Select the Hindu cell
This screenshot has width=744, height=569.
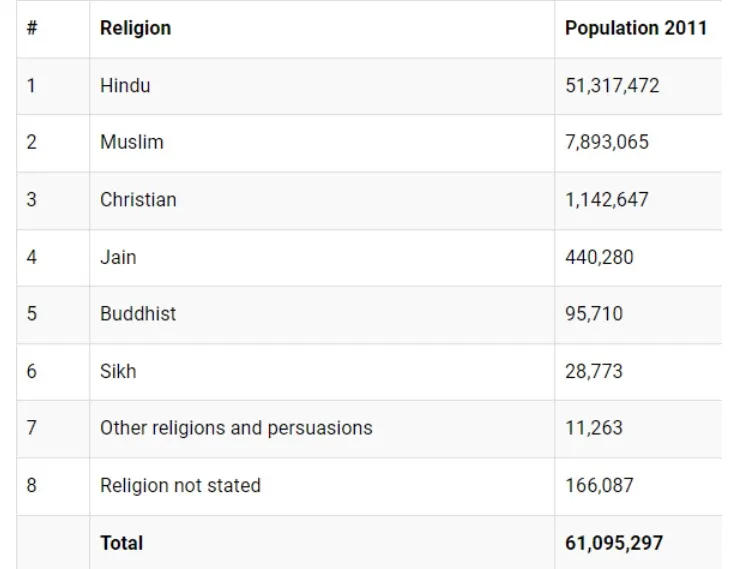click(125, 85)
